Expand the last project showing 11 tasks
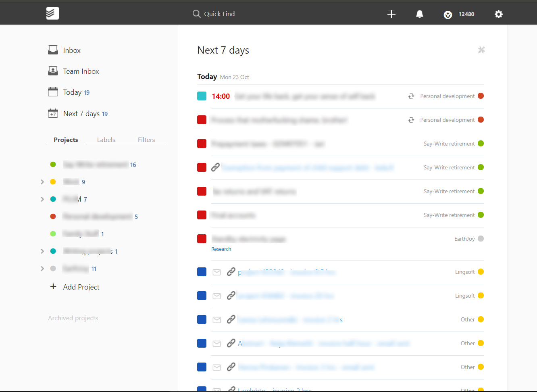This screenshot has width=537, height=392. (42, 268)
